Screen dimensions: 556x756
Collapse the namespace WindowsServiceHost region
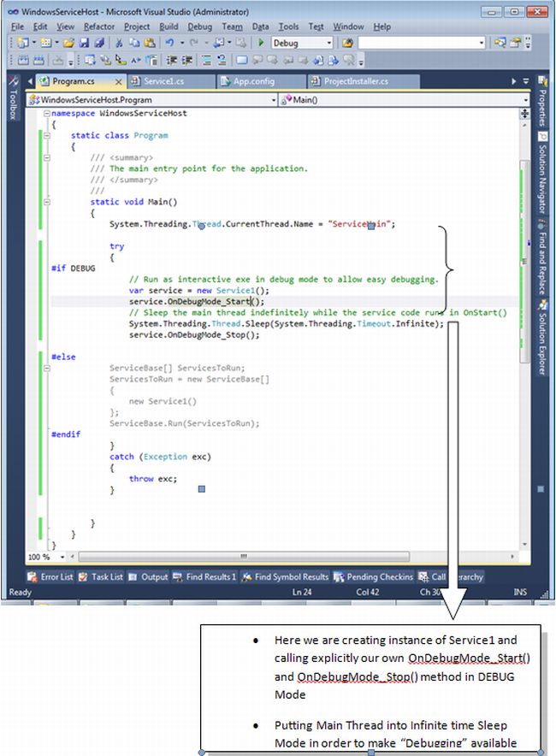point(47,114)
